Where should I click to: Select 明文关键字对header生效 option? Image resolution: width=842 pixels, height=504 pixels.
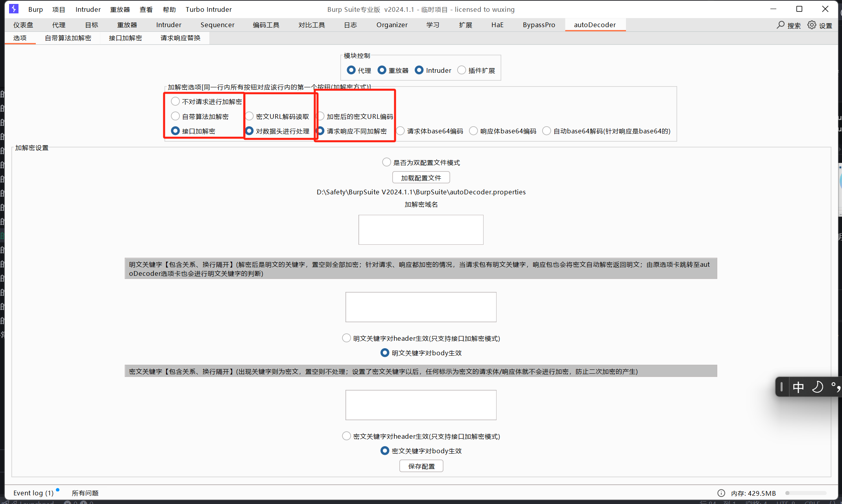click(x=346, y=338)
